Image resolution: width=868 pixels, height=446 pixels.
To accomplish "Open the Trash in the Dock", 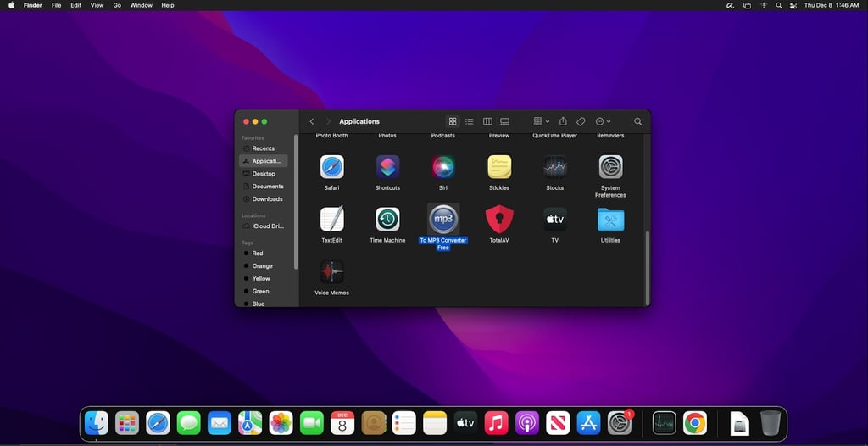I will coord(770,424).
